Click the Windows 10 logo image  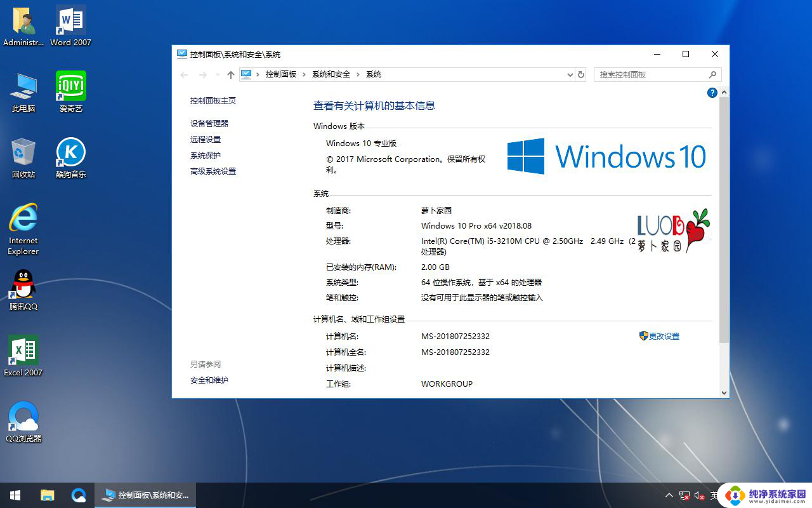click(606, 156)
